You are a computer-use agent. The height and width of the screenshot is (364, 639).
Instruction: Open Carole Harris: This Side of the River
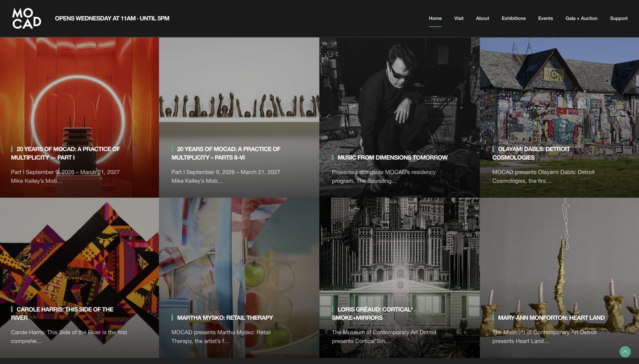[x=62, y=314]
